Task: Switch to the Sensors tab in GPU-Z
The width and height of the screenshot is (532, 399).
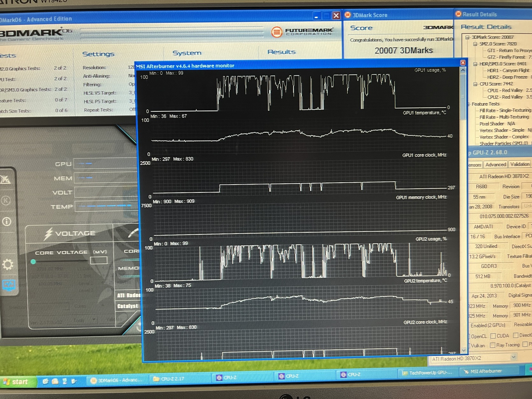Action: [x=475, y=165]
